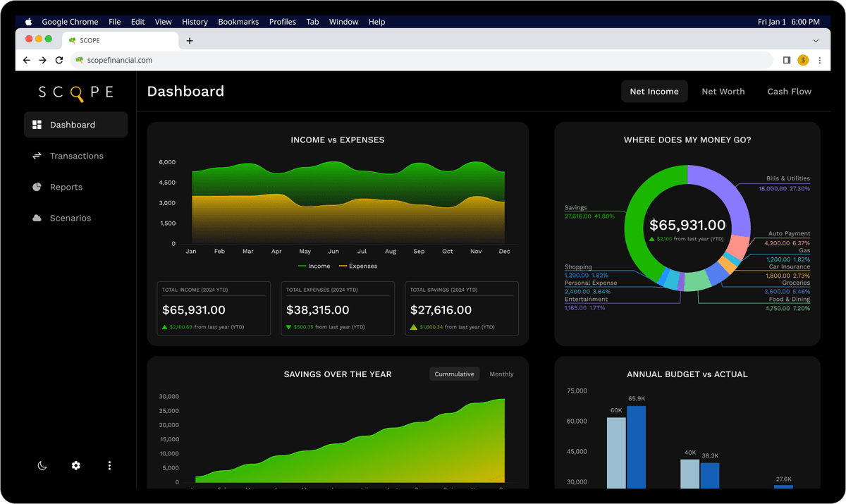Open the Chrome profile avatar menu
Viewport: 846px width, 504px height.
point(803,60)
